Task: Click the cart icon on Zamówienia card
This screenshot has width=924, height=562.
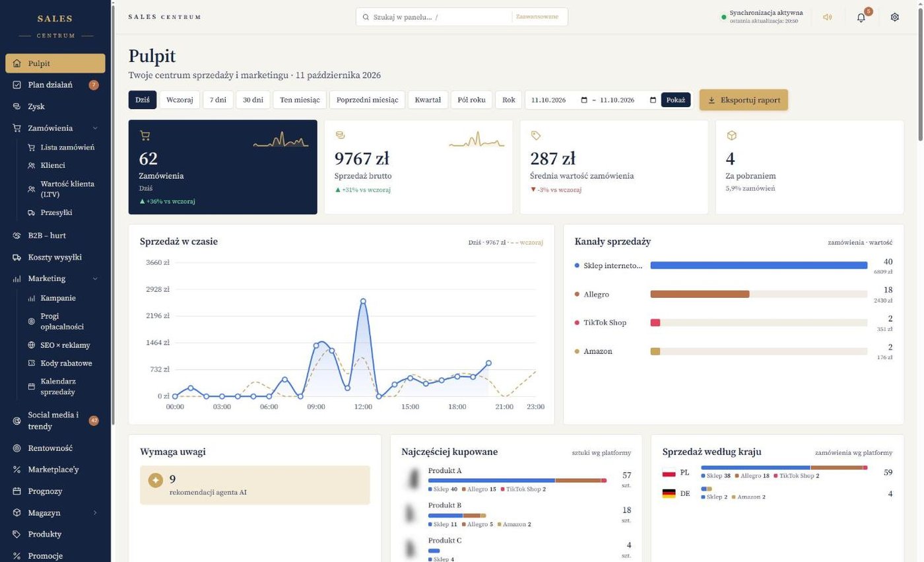Action: pyautogui.click(x=145, y=135)
